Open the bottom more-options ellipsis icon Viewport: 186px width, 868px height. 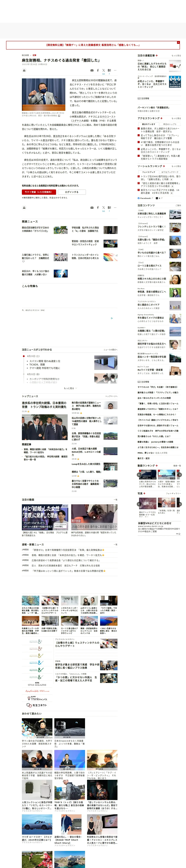(x=115, y=208)
